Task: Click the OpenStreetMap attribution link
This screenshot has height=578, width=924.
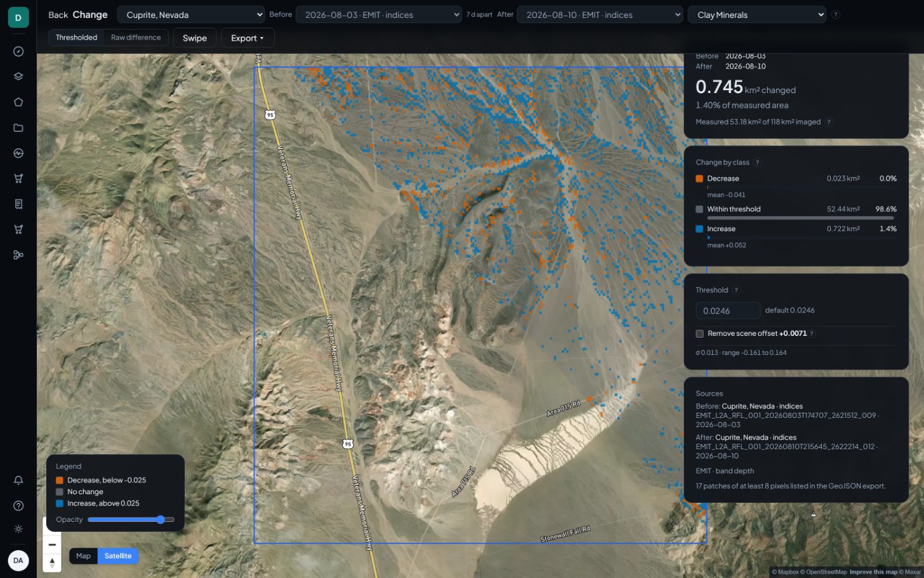Action: 824,572
